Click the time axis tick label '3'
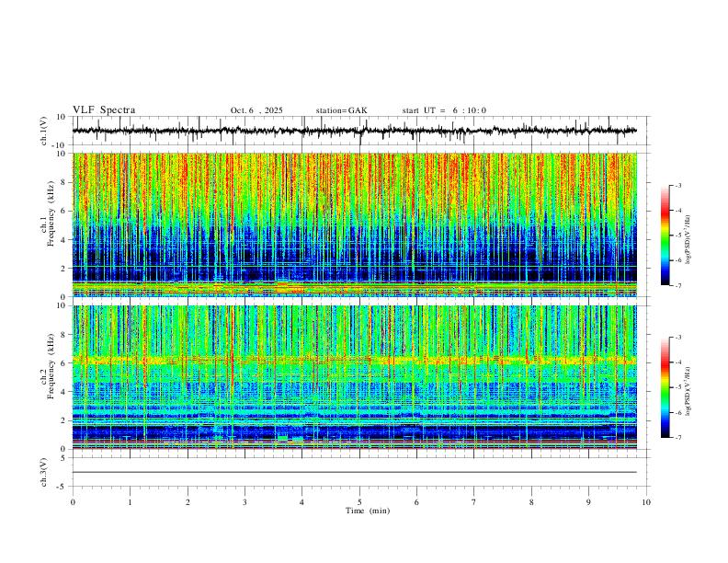728x563 pixels. point(245,502)
